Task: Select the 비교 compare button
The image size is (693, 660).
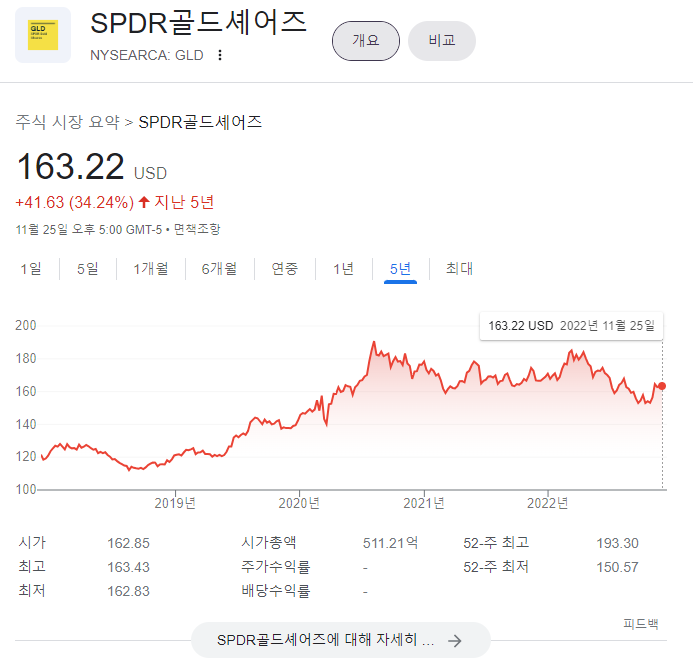Action: (x=442, y=41)
